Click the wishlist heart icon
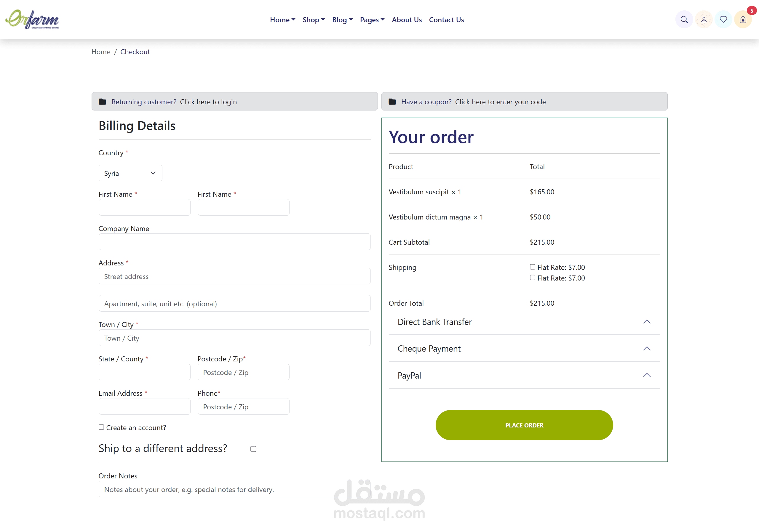The image size is (759, 532). point(723,20)
